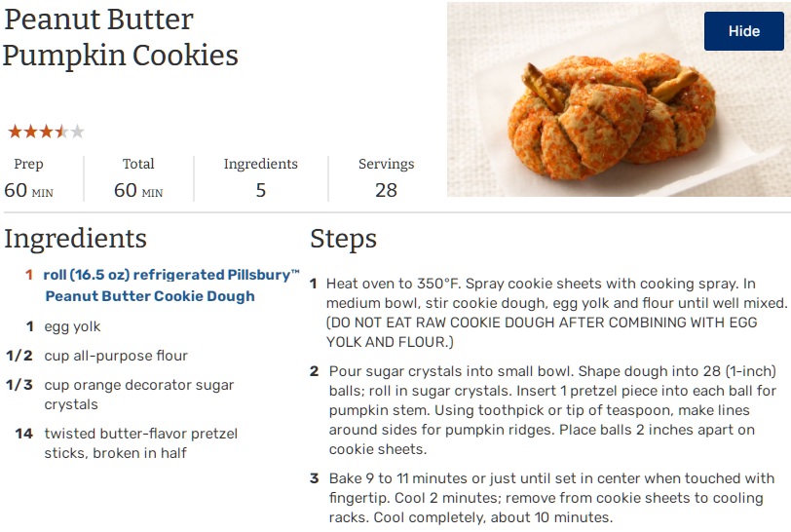Click the Servings count of 28

pos(386,190)
